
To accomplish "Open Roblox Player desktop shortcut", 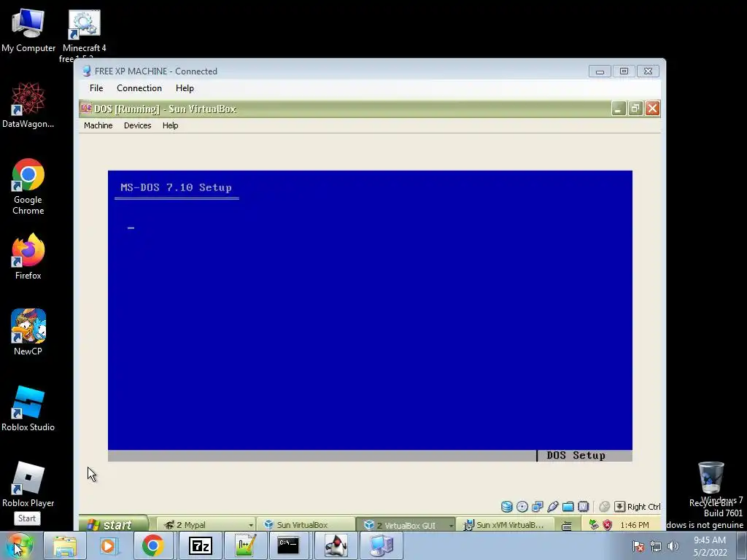I will (28, 485).
